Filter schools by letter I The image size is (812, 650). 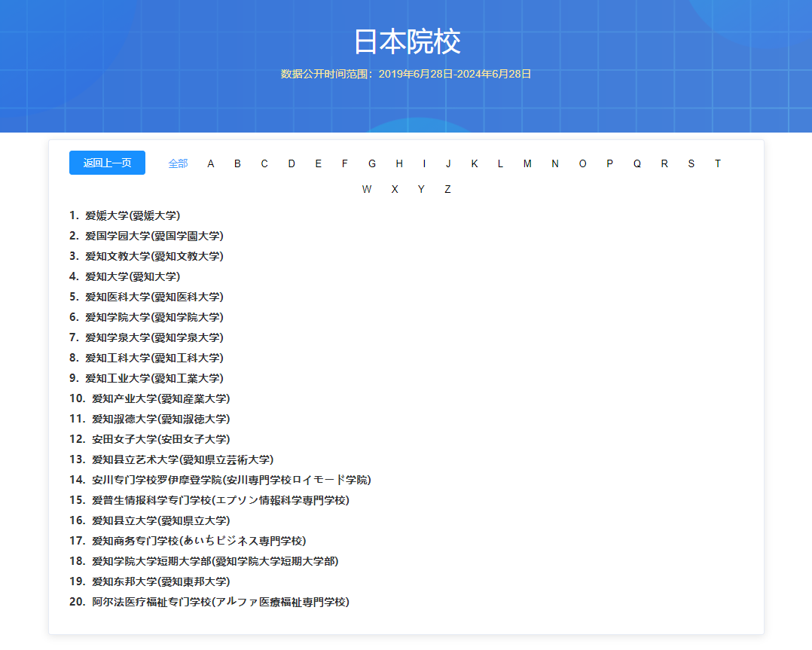(x=424, y=163)
